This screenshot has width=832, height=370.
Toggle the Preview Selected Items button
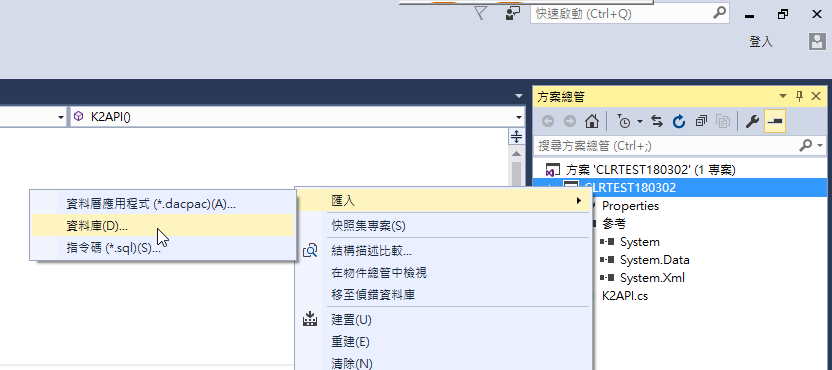point(775,122)
